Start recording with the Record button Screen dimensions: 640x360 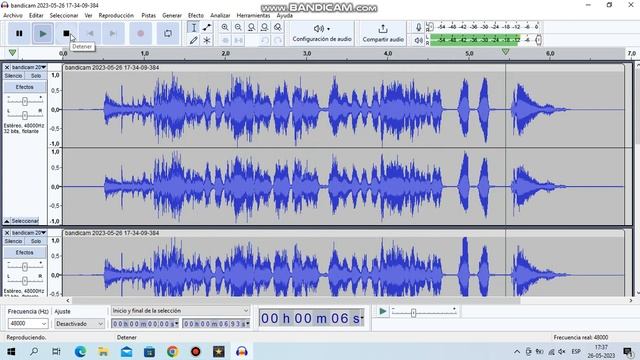coord(140,33)
